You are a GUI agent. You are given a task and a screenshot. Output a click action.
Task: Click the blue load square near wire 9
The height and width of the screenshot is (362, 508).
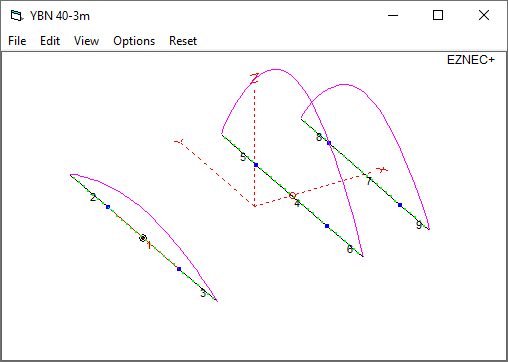400,205
